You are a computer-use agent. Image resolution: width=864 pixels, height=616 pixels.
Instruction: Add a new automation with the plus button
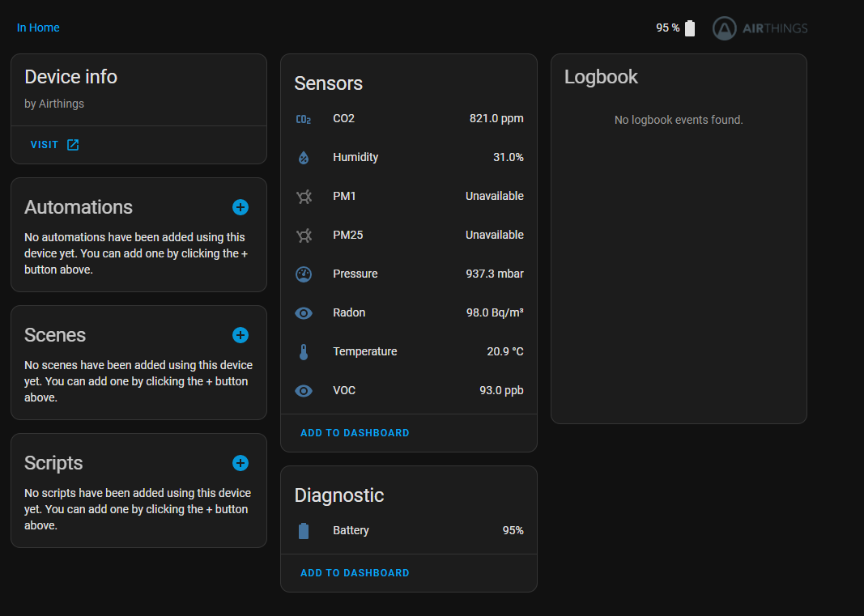point(240,207)
